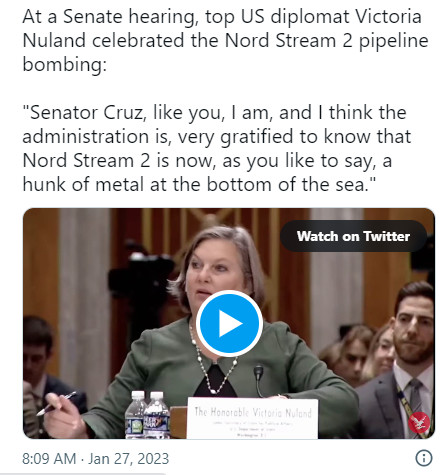Click "Nord Stream 2 pipeline" in the tweet's first paragraph
The image size is (444, 475).
pyautogui.click(x=327, y=41)
